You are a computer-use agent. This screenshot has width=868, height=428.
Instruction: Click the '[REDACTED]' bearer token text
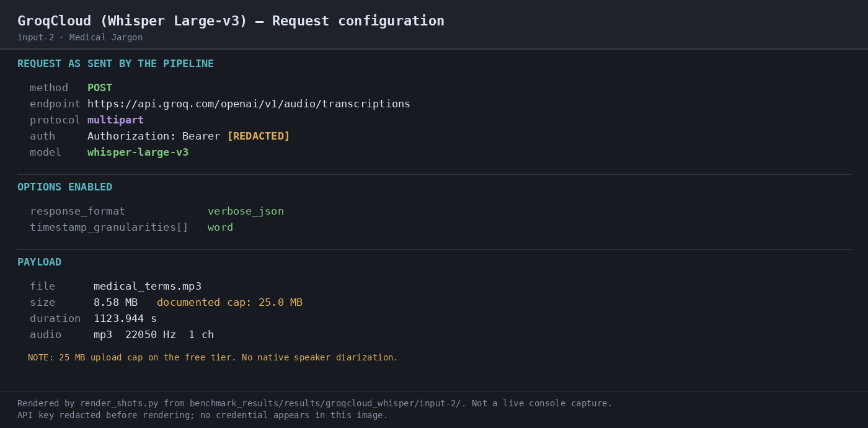click(x=259, y=136)
